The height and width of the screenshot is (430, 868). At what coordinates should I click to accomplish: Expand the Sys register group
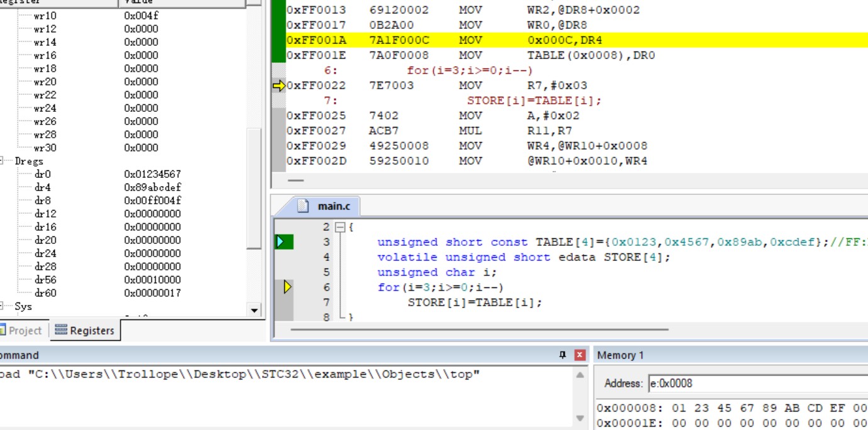(2, 306)
